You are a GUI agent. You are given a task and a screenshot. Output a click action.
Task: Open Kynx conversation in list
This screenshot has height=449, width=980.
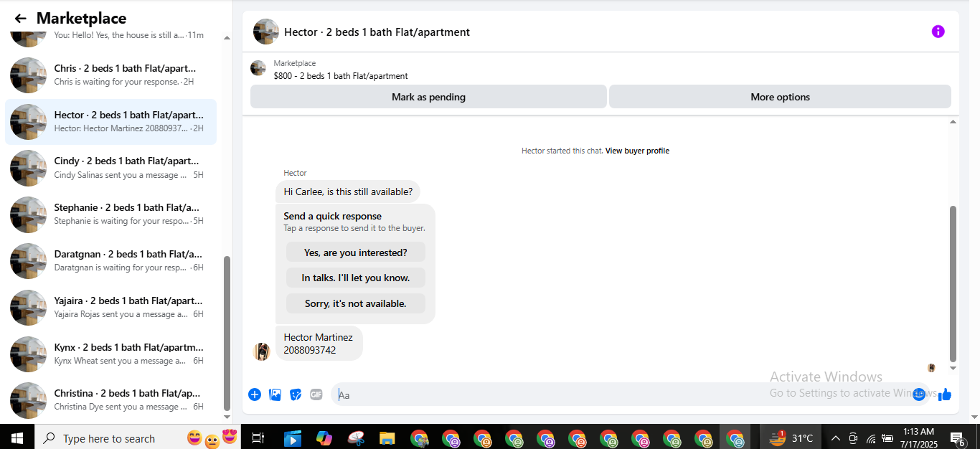(x=110, y=354)
